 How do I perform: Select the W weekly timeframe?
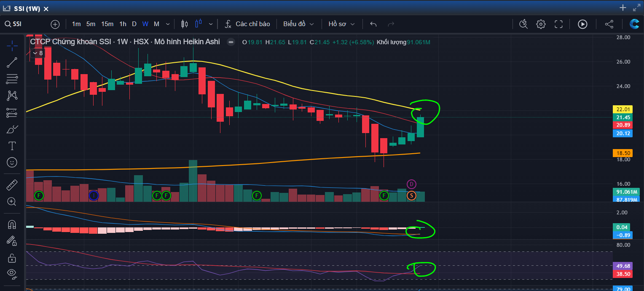tap(145, 24)
